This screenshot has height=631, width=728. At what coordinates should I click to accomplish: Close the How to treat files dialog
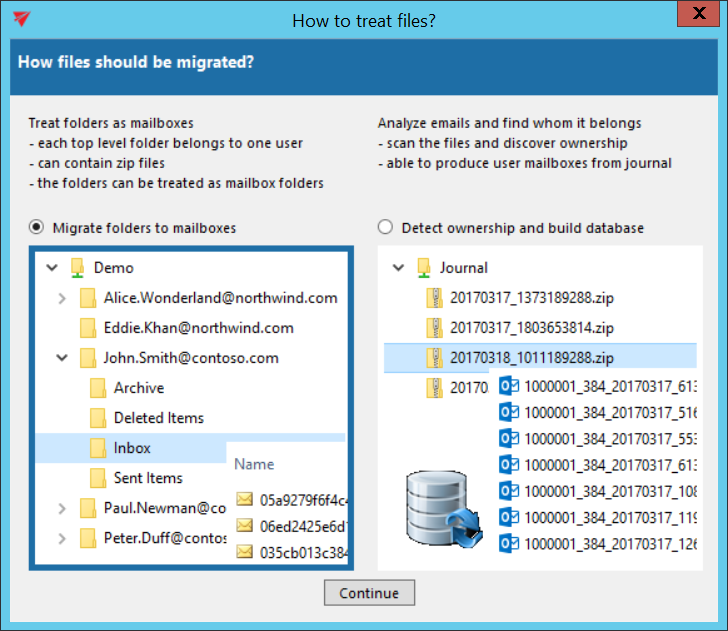click(x=697, y=17)
